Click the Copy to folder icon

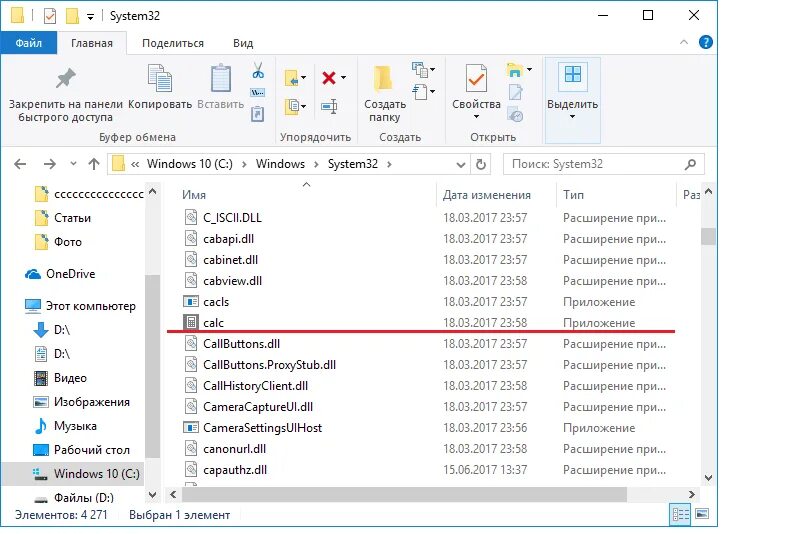(x=291, y=107)
